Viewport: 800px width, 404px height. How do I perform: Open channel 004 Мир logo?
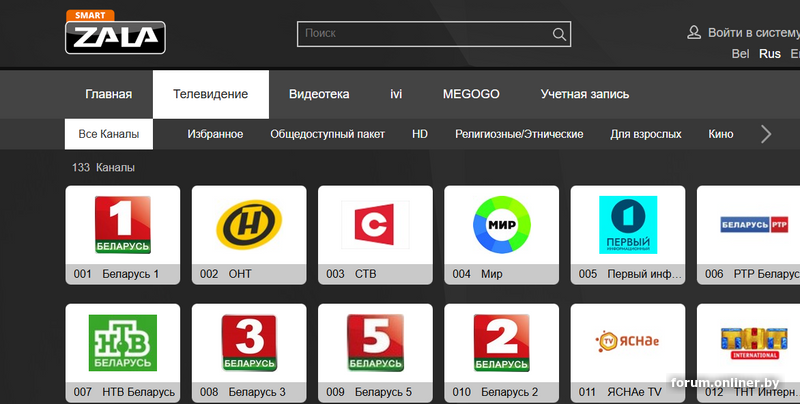pyautogui.click(x=502, y=225)
